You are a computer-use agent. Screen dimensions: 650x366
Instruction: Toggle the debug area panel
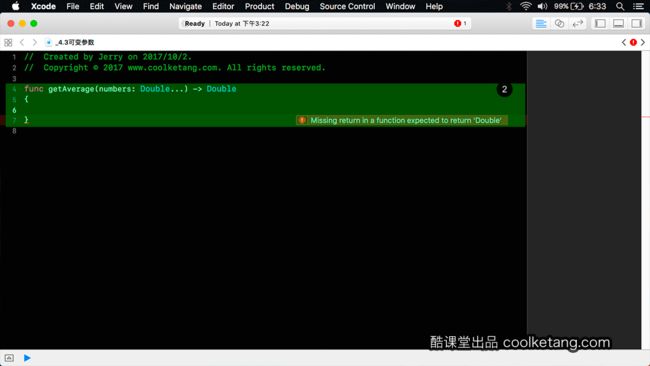pos(618,24)
